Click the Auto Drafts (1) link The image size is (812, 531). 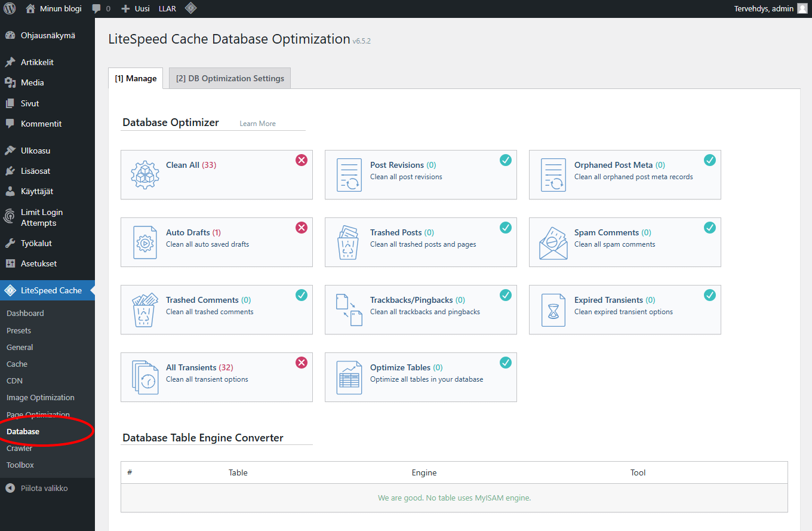[193, 232]
